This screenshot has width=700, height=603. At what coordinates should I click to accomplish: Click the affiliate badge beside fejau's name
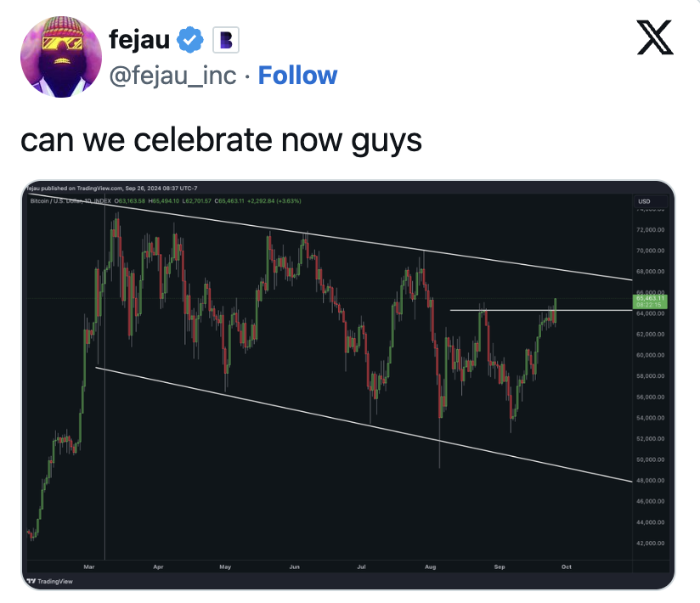tap(227, 39)
